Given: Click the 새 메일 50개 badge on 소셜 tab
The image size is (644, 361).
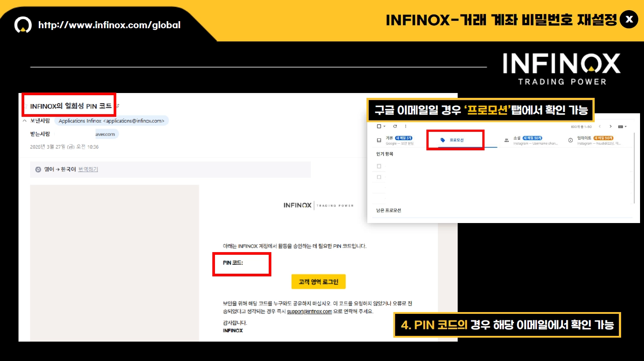Looking at the screenshot, I should [x=533, y=138].
